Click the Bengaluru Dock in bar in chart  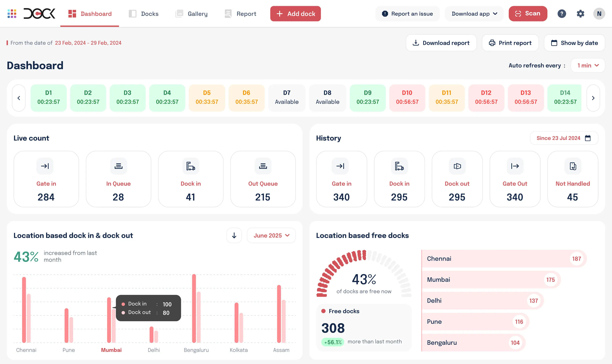[x=194, y=308]
